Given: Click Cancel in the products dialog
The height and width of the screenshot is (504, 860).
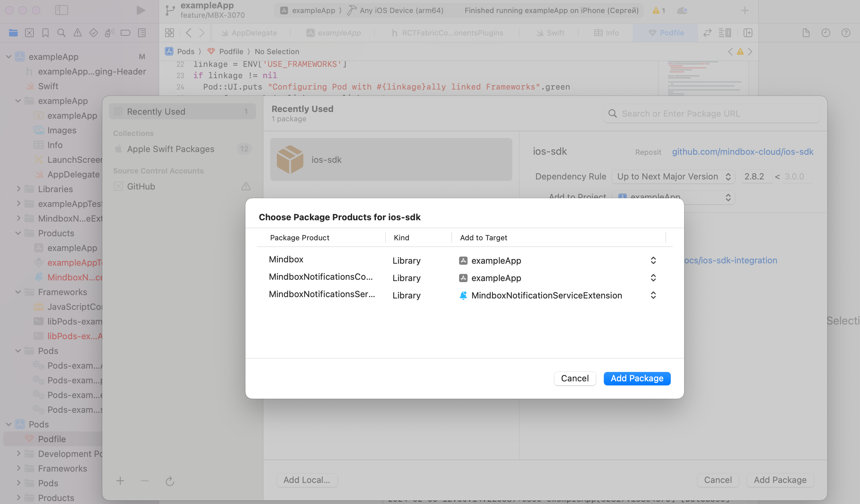Looking at the screenshot, I should click(x=575, y=378).
